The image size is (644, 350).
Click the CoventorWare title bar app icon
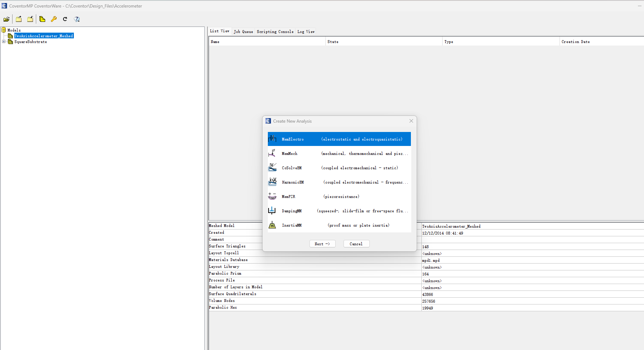4,6
